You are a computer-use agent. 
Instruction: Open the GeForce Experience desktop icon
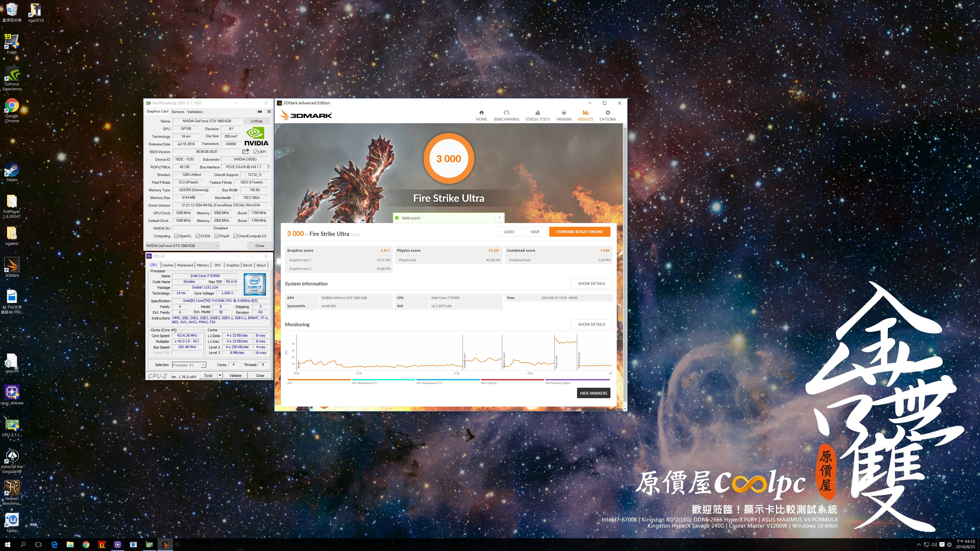(x=12, y=79)
